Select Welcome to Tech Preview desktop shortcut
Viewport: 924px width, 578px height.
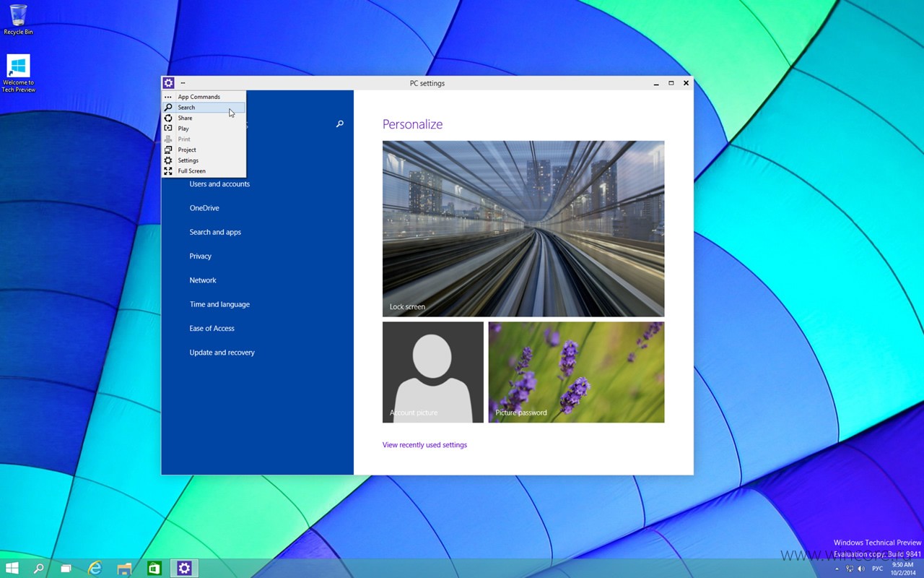click(18, 74)
